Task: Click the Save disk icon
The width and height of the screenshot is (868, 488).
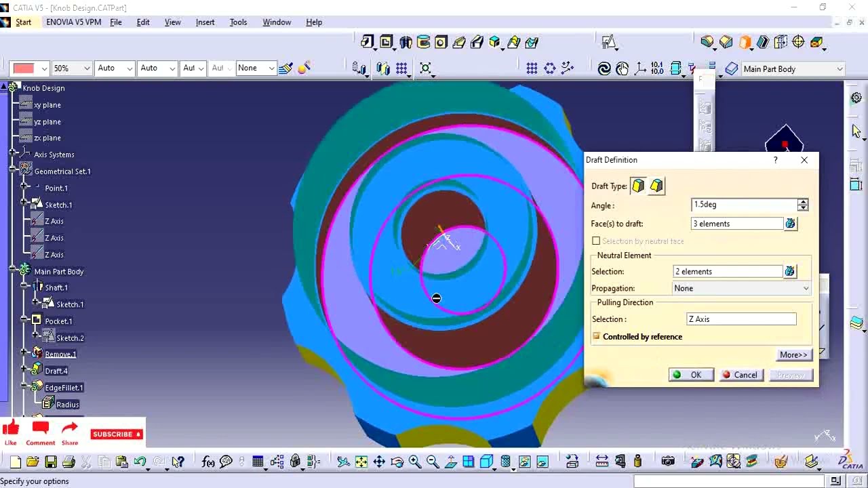Action: click(x=51, y=462)
